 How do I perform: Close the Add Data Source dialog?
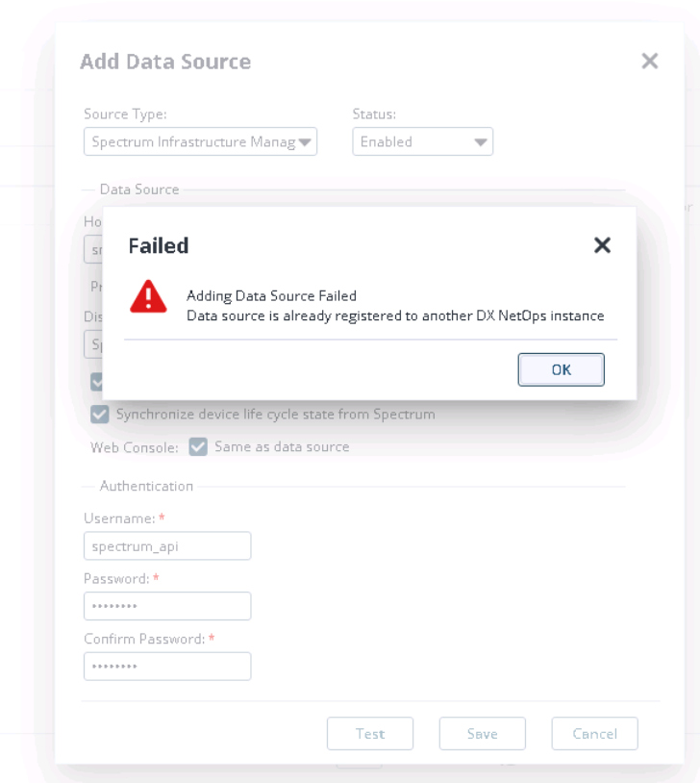point(650,61)
